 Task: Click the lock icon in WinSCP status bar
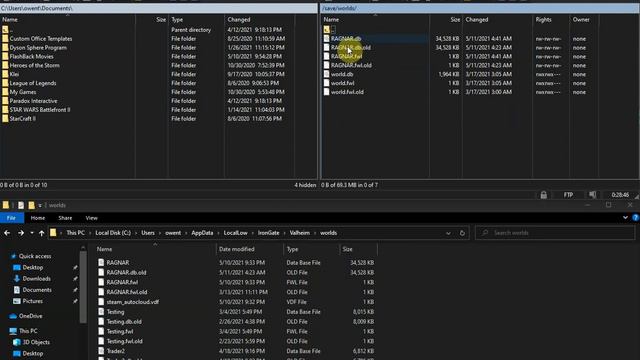pyautogui.click(x=543, y=195)
